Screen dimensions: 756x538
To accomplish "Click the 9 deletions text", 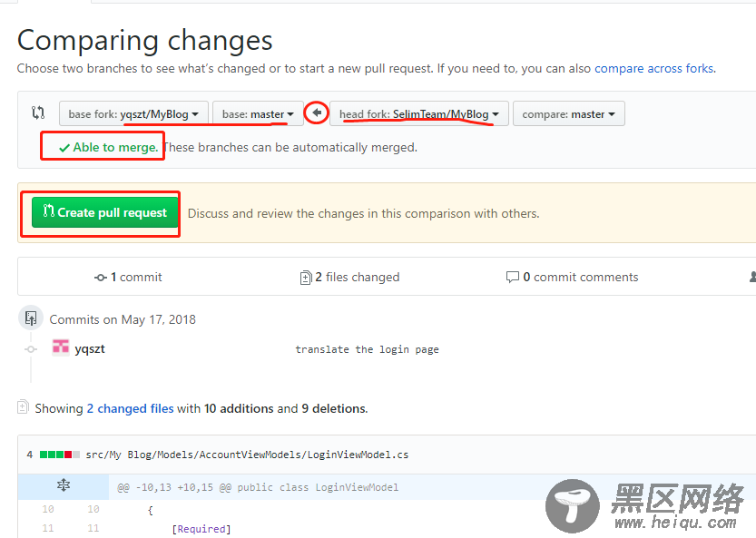I will [334, 408].
